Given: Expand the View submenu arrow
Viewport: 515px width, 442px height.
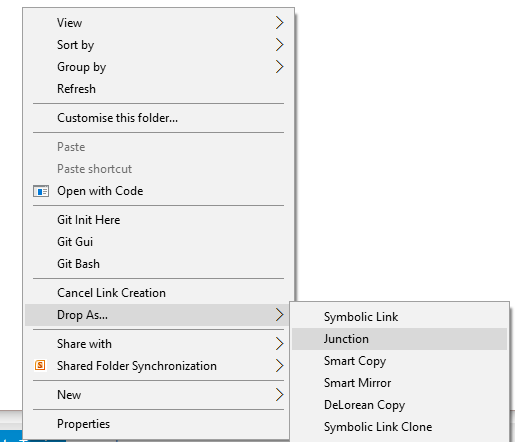Looking at the screenshot, I should click(x=279, y=23).
